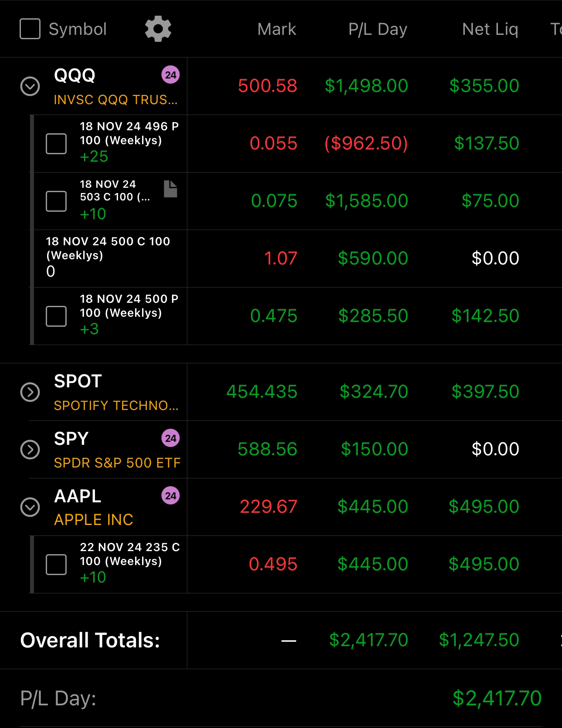Viewport: 562px width, 728px height.
Task: Sort by the P/L Day column header
Action: click(377, 29)
